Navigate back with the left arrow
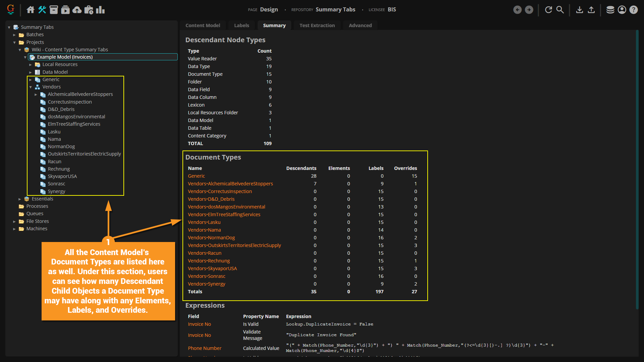 [517, 10]
